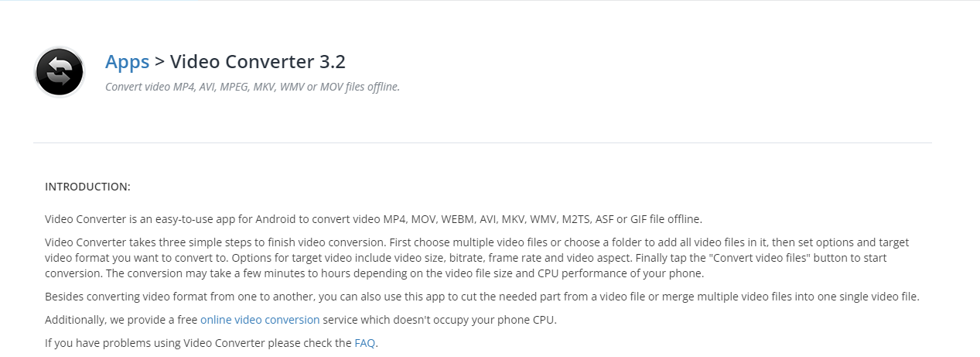Image resolution: width=980 pixels, height=357 pixels.
Task: Click the INTRODUCTION: heading
Action: click(x=87, y=187)
